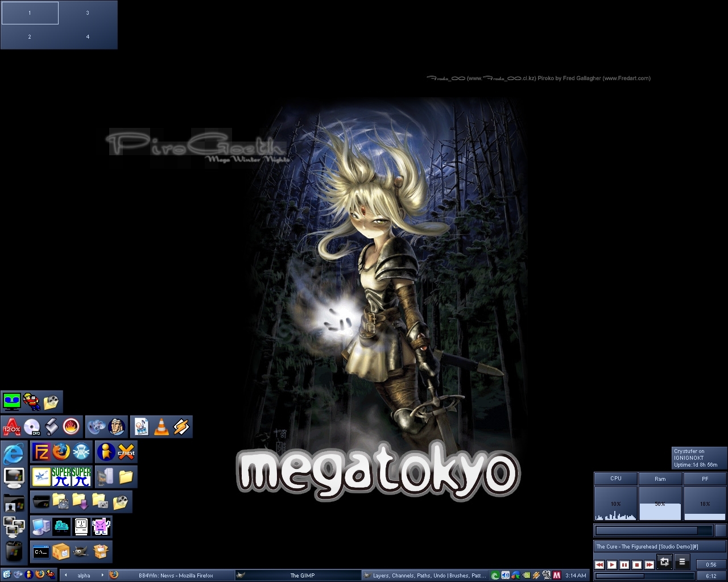Launch Adobe Reader from the red A icon
Viewport: 728px width, 582px height.
point(12,427)
